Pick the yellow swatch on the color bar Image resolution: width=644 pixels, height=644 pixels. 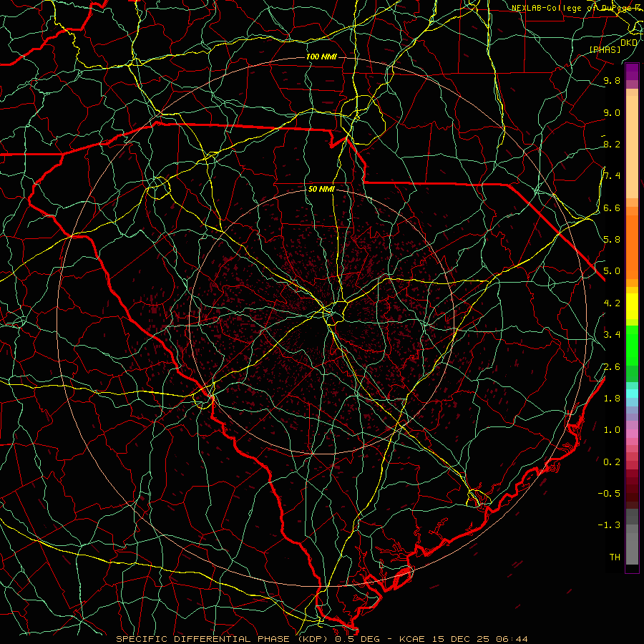click(632, 306)
